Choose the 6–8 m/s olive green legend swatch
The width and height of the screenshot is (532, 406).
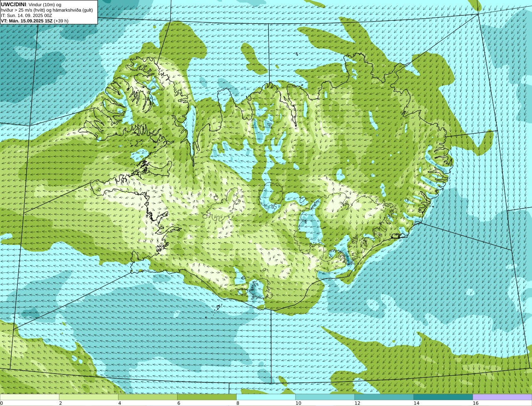click(x=207, y=397)
